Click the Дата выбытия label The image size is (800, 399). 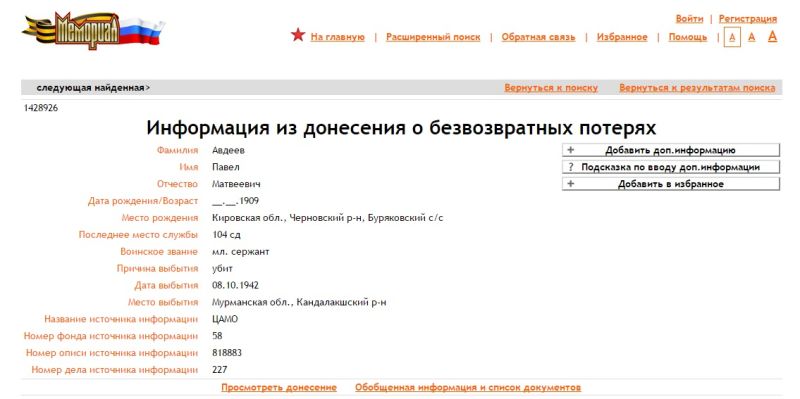point(166,286)
